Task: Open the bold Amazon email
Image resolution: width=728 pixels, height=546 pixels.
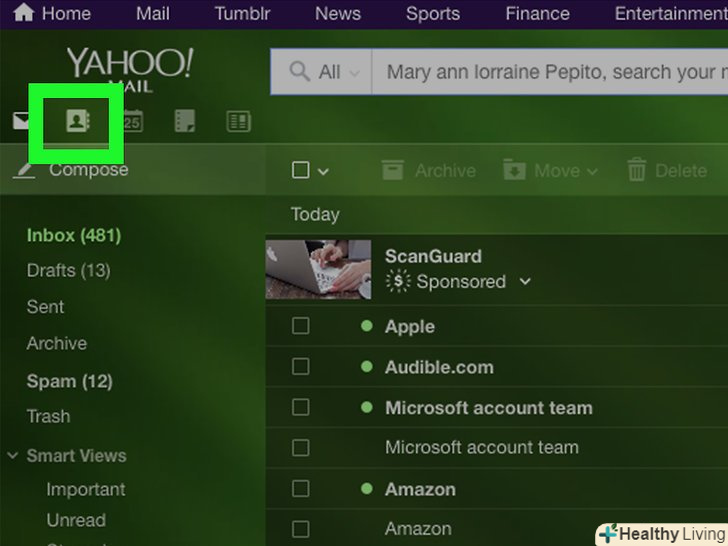Action: tap(497, 489)
